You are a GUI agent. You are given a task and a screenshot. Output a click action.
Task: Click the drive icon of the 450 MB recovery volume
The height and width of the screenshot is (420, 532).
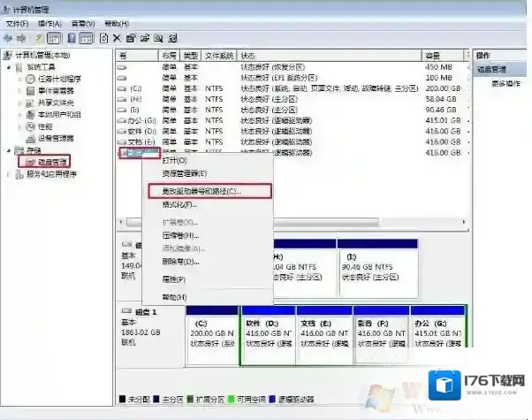click(x=122, y=67)
